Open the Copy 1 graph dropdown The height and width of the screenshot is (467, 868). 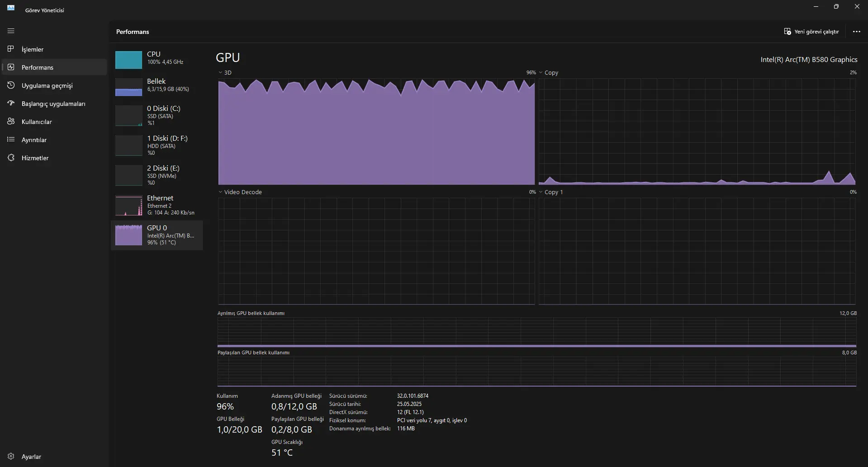(550, 192)
